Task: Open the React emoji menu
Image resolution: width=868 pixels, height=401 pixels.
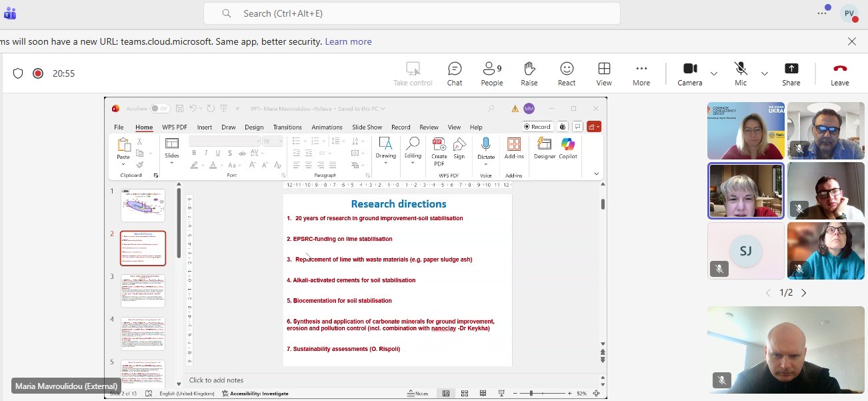Action: click(x=567, y=73)
